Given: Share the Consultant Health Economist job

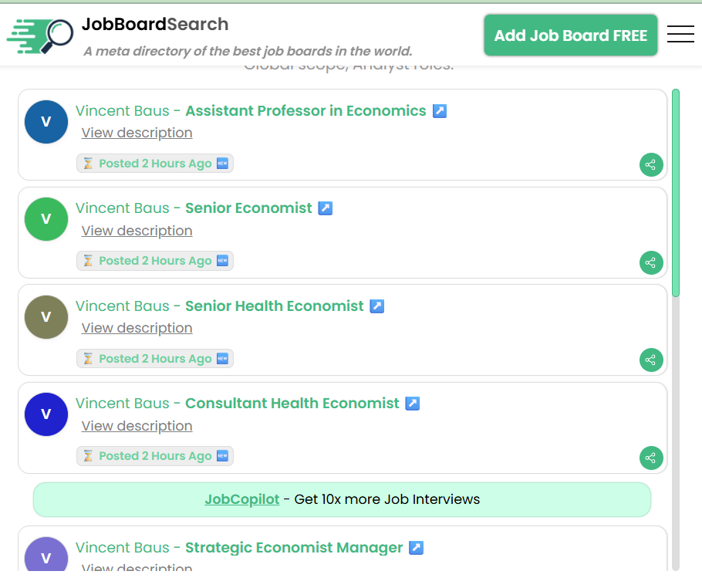Looking at the screenshot, I should (x=651, y=458).
